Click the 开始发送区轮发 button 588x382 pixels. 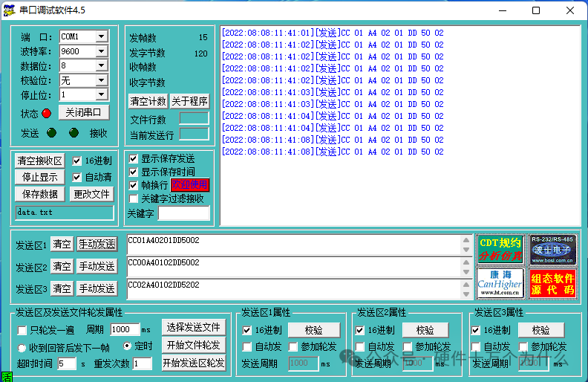[x=194, y=363]
